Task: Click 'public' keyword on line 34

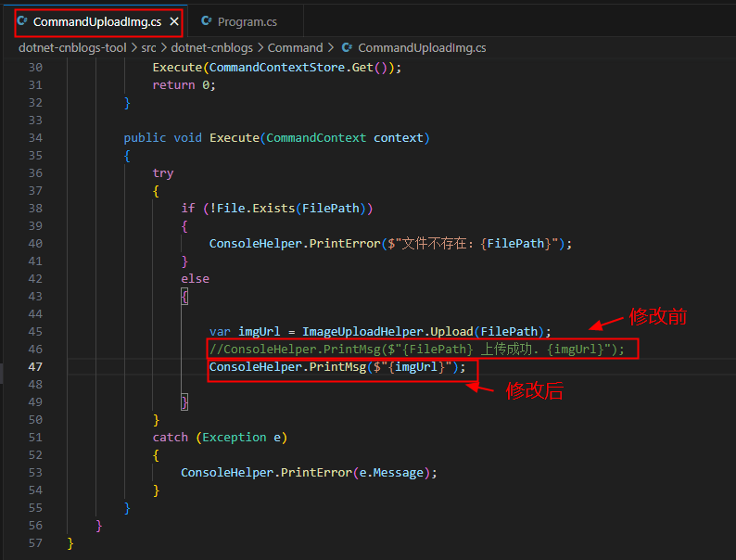Action: point(145,137)
